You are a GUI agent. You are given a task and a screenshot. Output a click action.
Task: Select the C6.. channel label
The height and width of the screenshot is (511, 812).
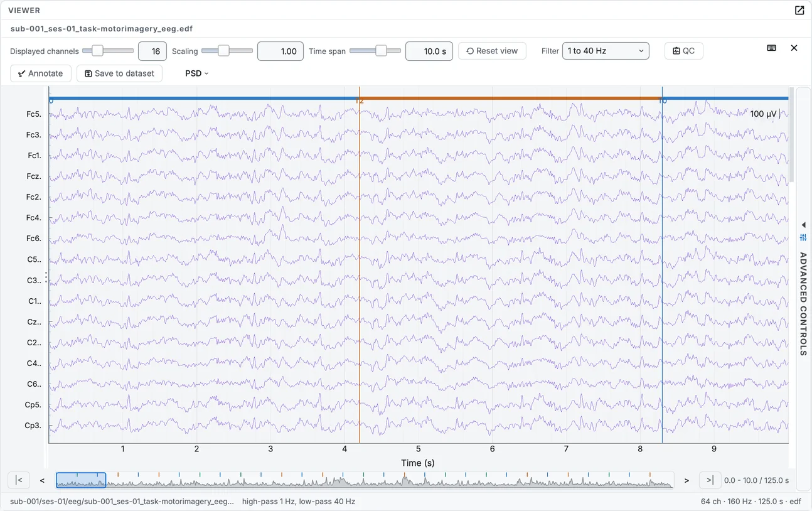tap(35, 384)
